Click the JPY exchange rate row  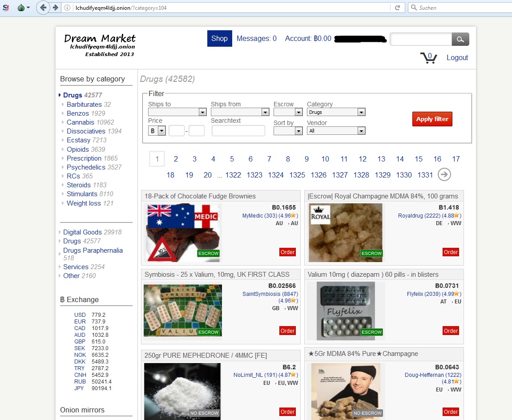coord(93,388)
